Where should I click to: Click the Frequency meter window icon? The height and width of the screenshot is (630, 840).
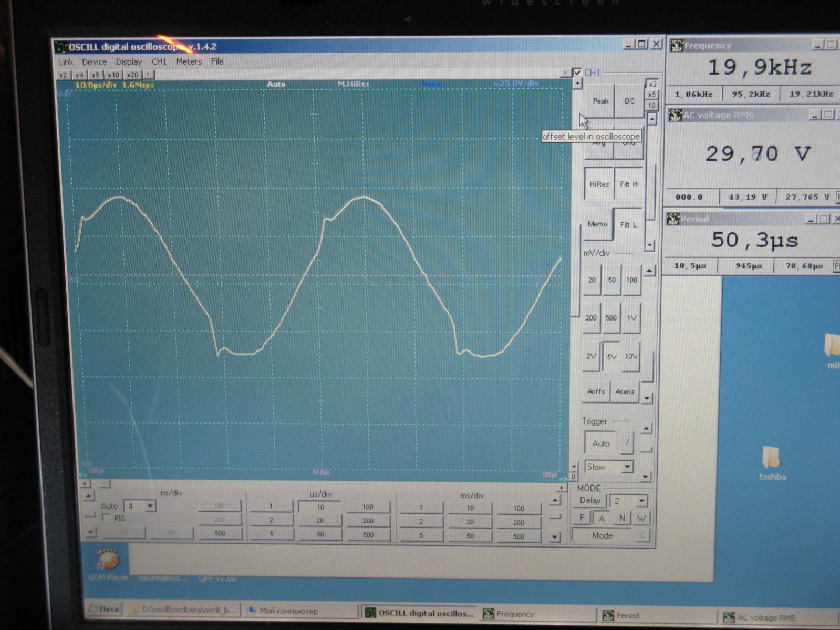tap(677, 45)
